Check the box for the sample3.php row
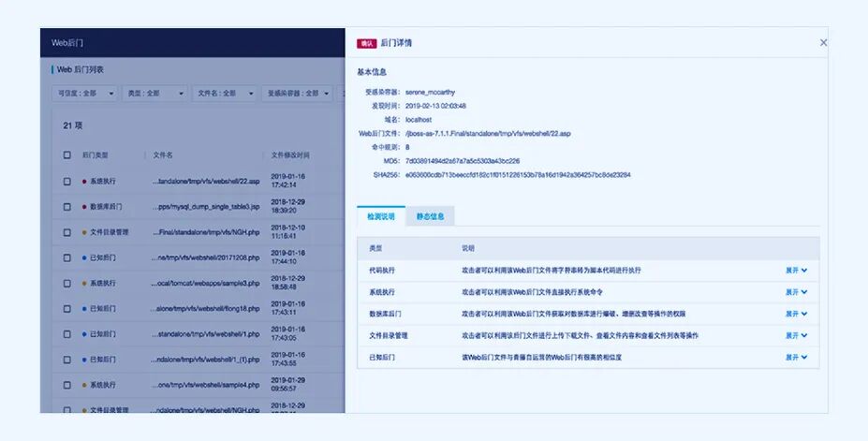 (x=67, y=284)
